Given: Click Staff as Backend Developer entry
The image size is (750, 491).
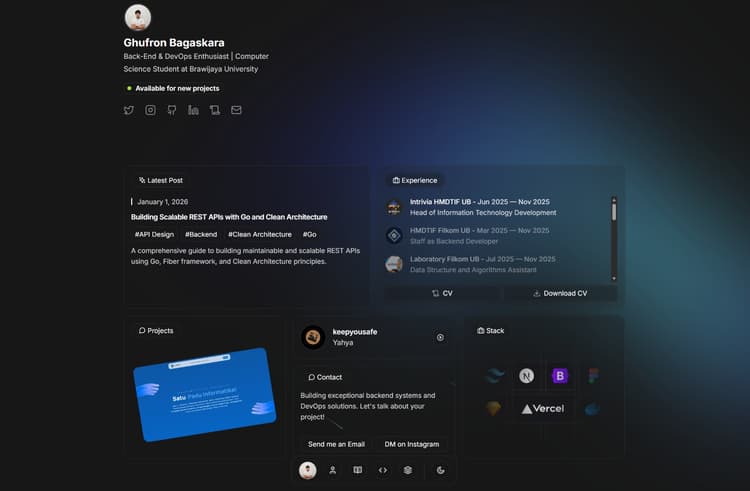Looking at the screenshot, I should 454,241.
